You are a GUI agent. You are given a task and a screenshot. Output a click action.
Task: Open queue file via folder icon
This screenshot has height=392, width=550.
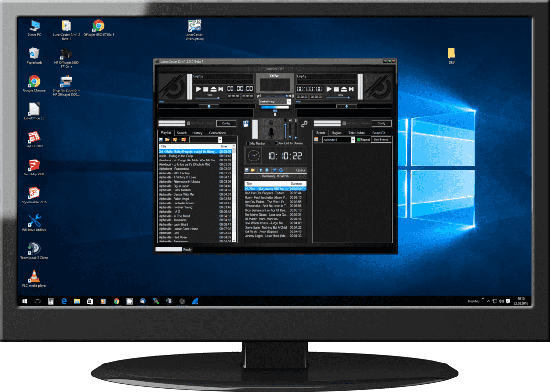253,170
